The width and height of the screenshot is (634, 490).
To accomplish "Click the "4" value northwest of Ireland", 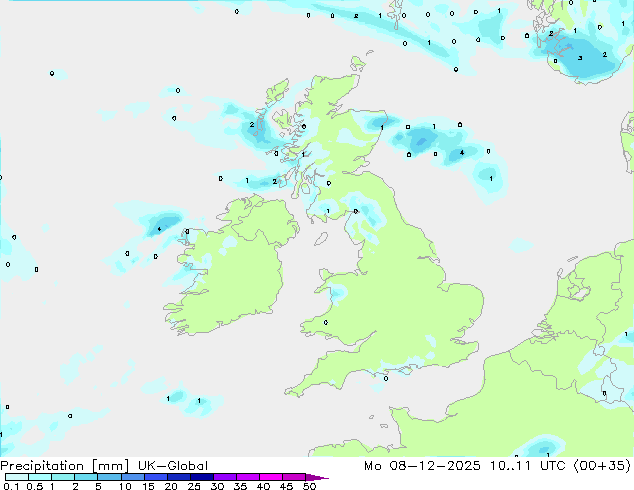I will click(x=159, y=229).
